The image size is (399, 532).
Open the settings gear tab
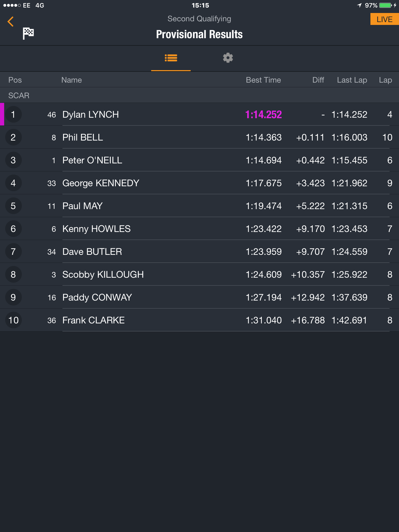[228, 58]
